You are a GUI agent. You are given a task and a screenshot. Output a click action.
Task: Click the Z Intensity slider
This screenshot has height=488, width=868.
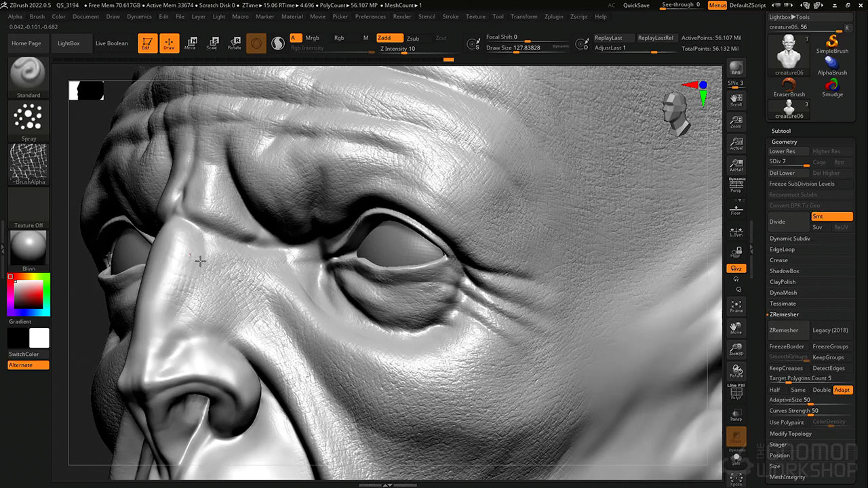pos(407,49)
